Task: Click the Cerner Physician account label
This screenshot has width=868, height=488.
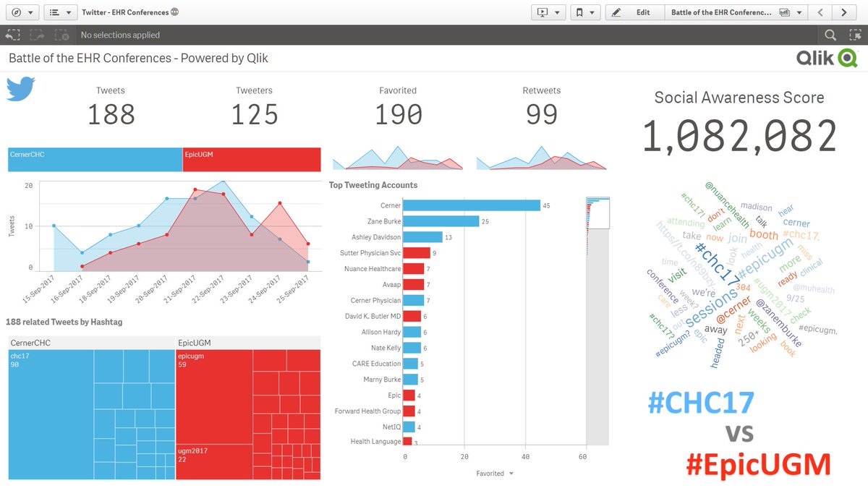Action: [376, 301]
